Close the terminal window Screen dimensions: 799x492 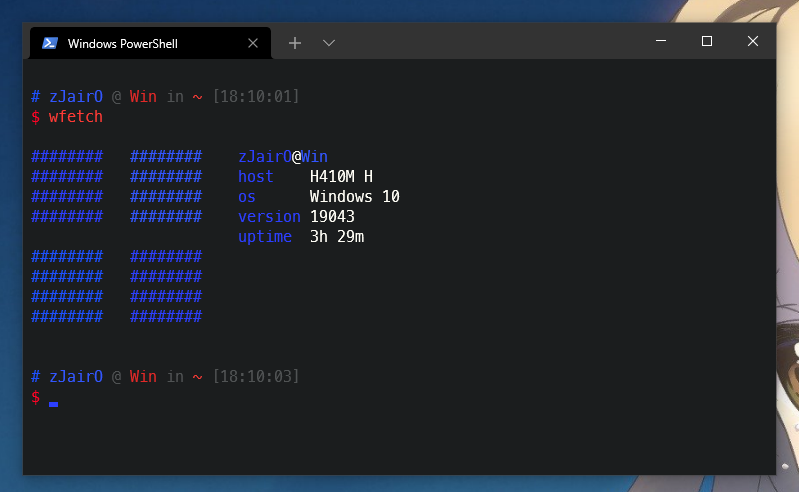coord(753,41)
